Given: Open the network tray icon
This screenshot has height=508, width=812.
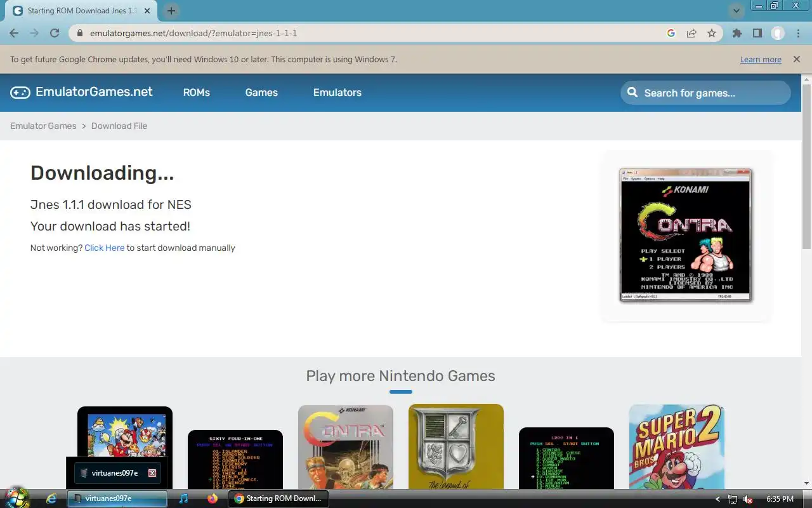Looking at the screenshot, I should pyautogui.click(x=733, y=499).
